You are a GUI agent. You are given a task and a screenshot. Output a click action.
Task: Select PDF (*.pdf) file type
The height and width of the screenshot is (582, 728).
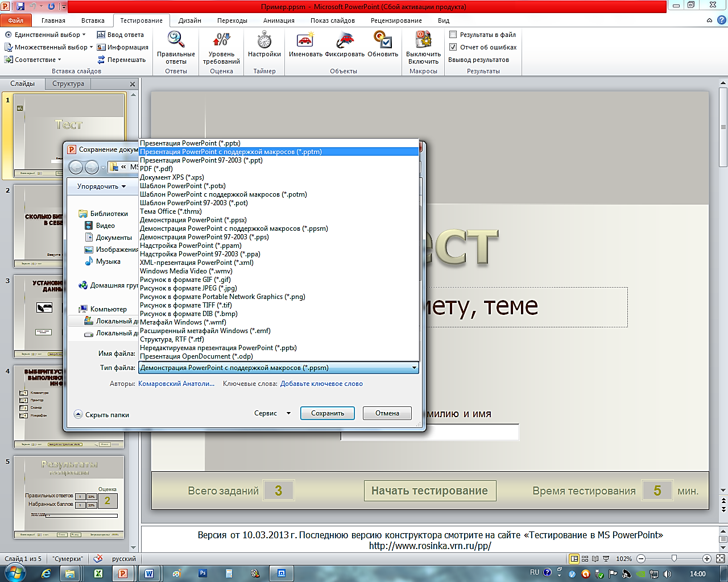coord(279,169)
